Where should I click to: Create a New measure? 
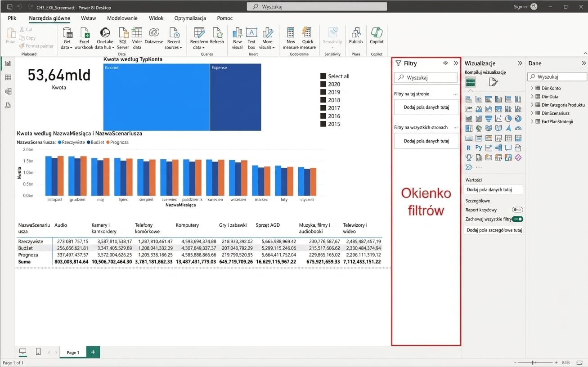291,39
